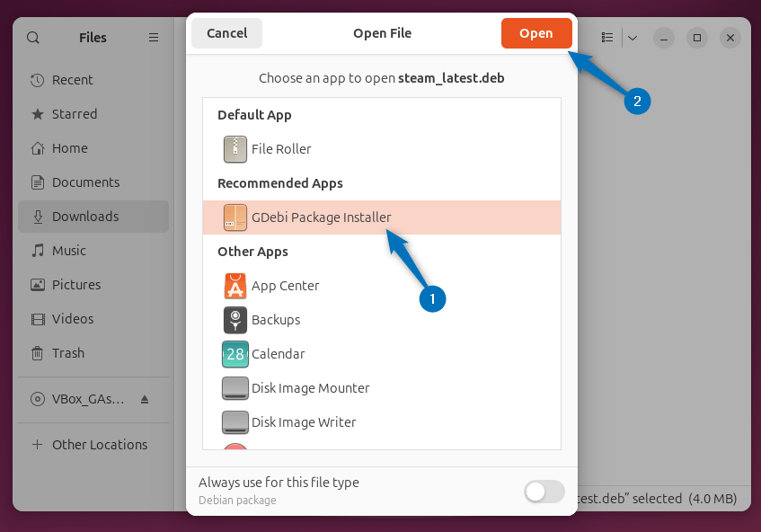Browse Other Locations

click(97, 444)
